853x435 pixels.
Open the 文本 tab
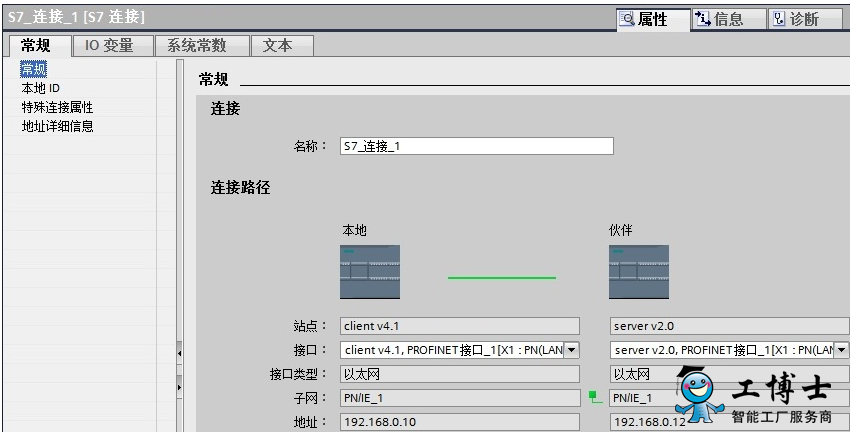point(282,46)
